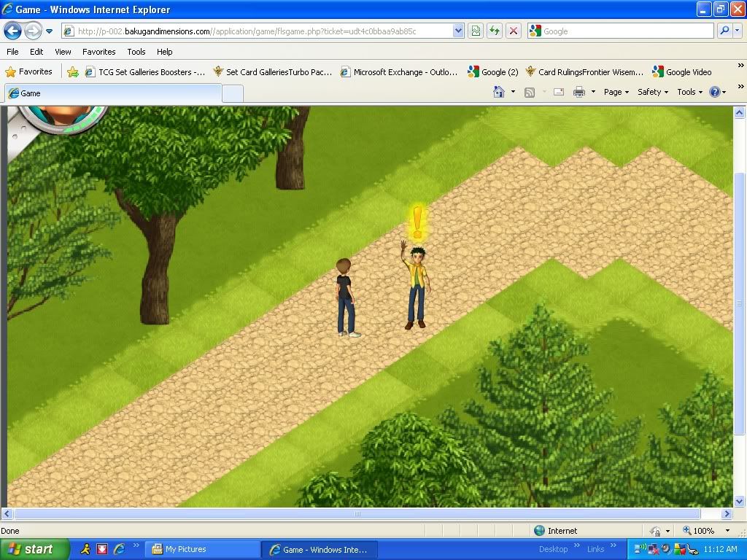Click the magnifier Search button
Screen dimensions: 747x560
pyautogui.click(x=724, y=31)
